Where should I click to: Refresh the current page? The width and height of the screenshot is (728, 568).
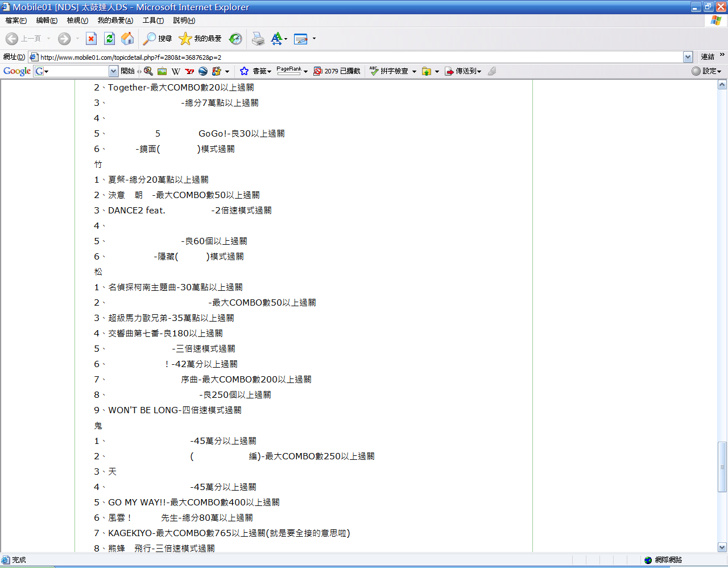(x=110, y=39)
